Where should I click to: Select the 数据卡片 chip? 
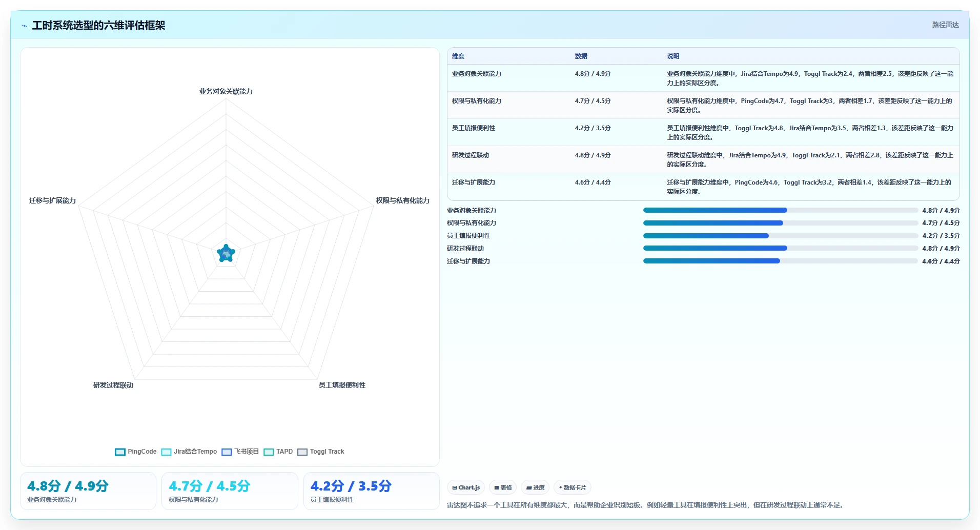coord(573,487)
